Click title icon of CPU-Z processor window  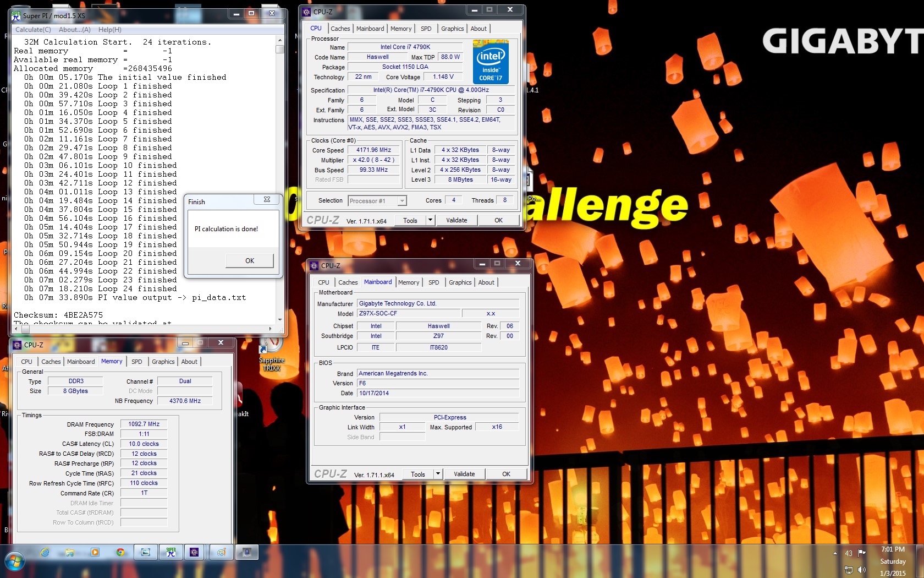point(307,12)
